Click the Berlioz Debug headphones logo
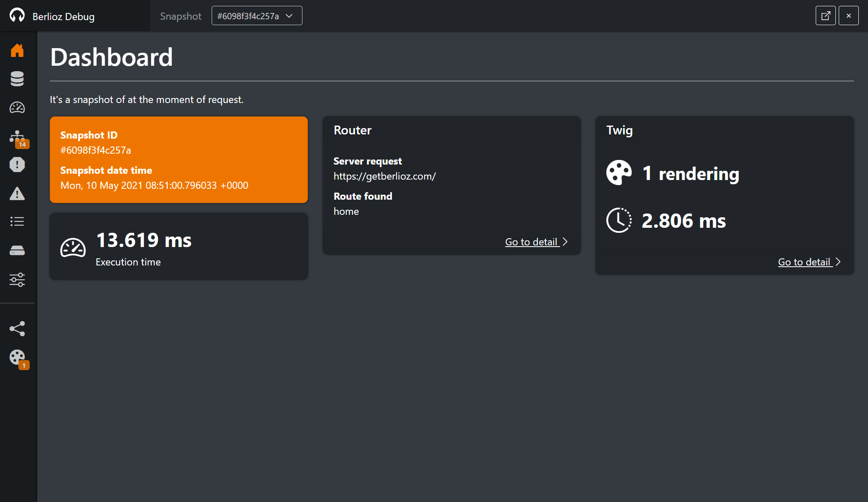 tap(18, 15)
